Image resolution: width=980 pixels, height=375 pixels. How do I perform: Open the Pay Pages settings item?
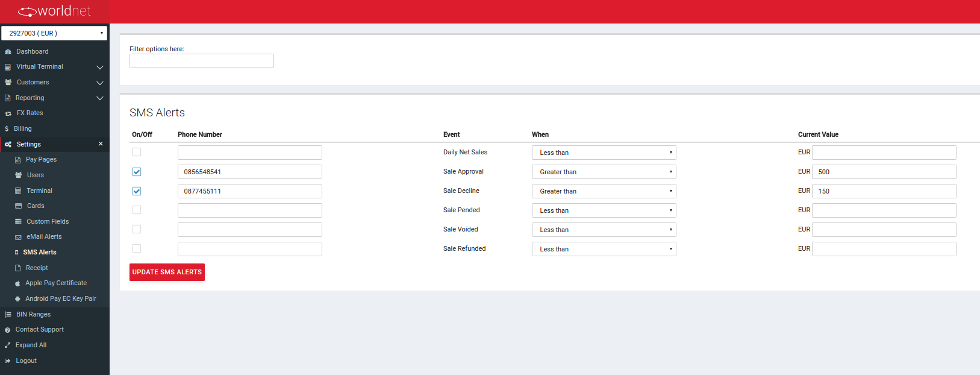pyautogui.click(x=41, y=160)
